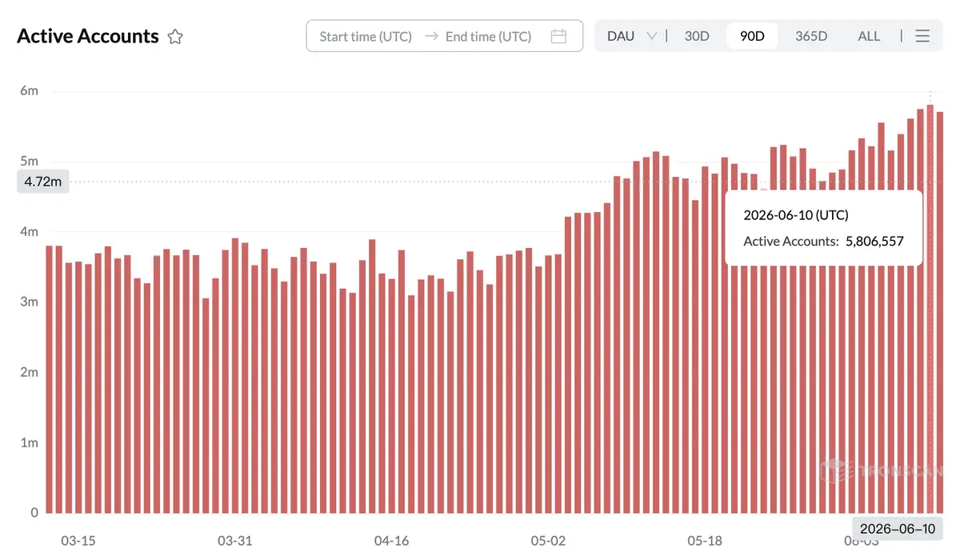Viewport: 960px width, 560px height.
Task: Click the End time (UTC) field
Action: (x=488, y=36)
